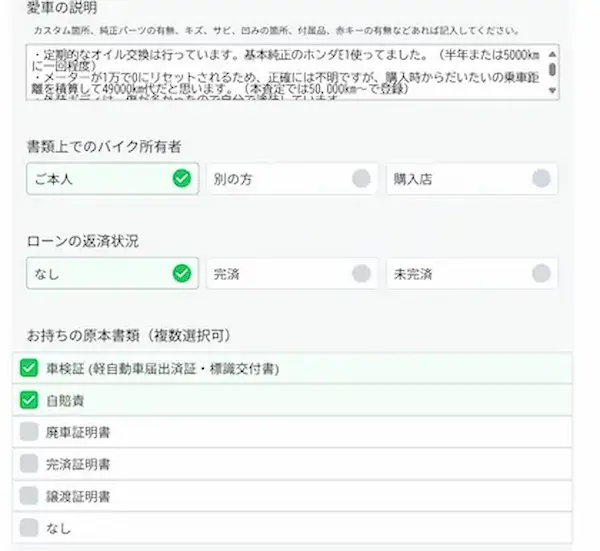The image size is (600, 551).
Task: Select 未完済 loan status option
Action: [x=471, y=273]
